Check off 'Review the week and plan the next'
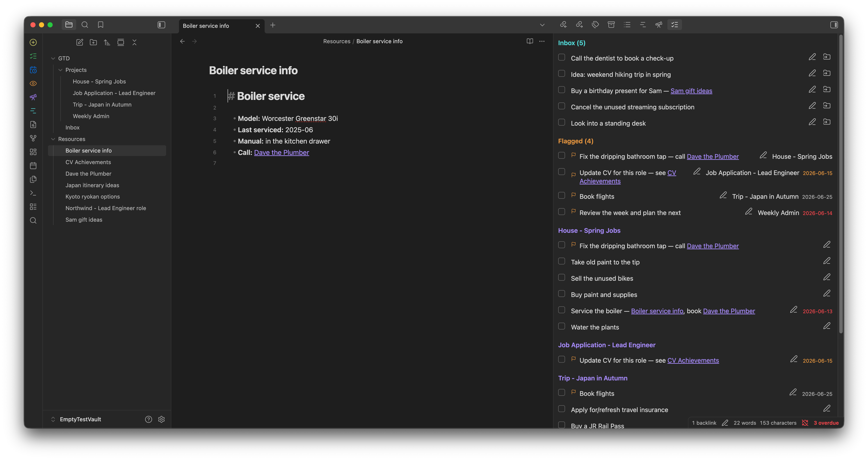868x460 pixels. (x=561, y=212)
